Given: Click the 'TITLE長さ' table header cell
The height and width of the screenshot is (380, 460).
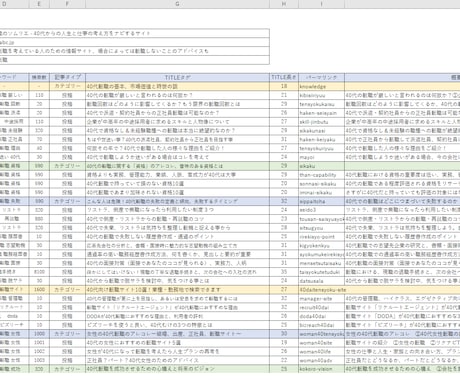Looking at the screenshot, I should click(x=284, y=77).
